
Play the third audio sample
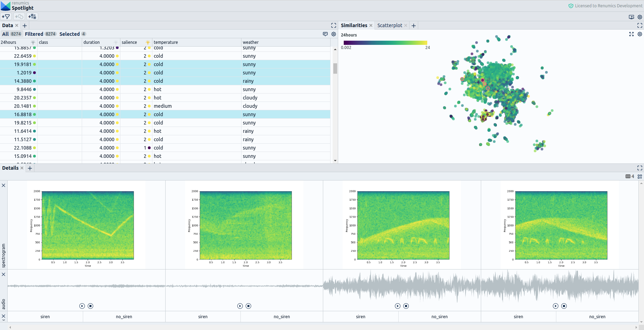pyautogui.click(x=398, y=306)
